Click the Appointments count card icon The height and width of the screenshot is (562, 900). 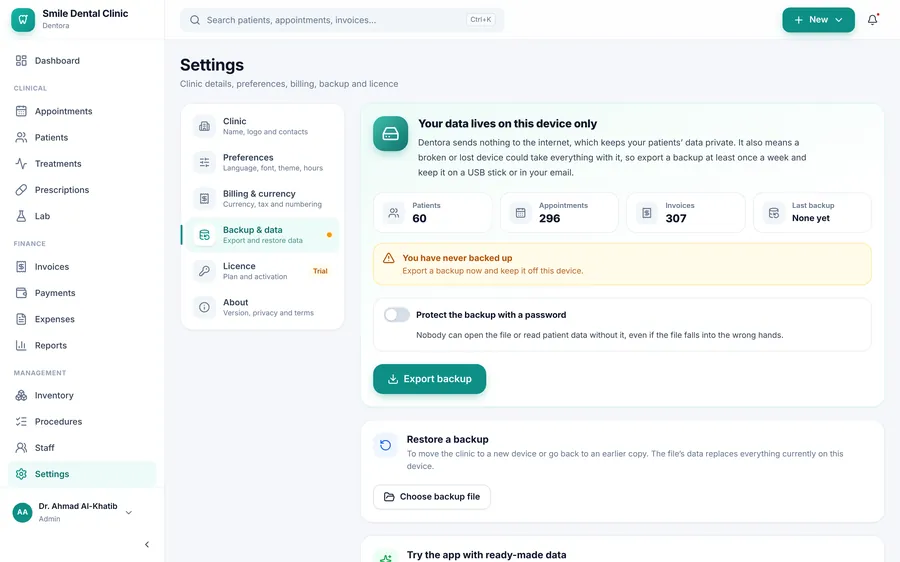[521, 213]
